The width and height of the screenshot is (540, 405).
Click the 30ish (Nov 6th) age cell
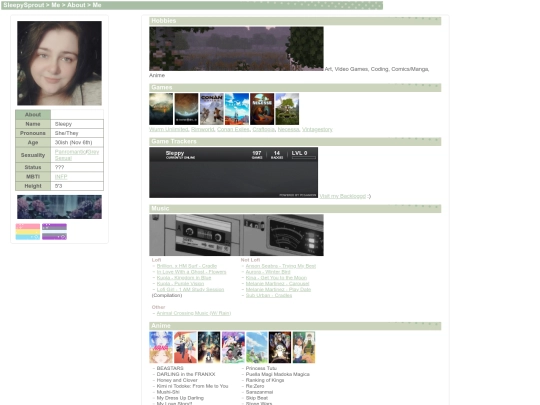tap(77, 143)
